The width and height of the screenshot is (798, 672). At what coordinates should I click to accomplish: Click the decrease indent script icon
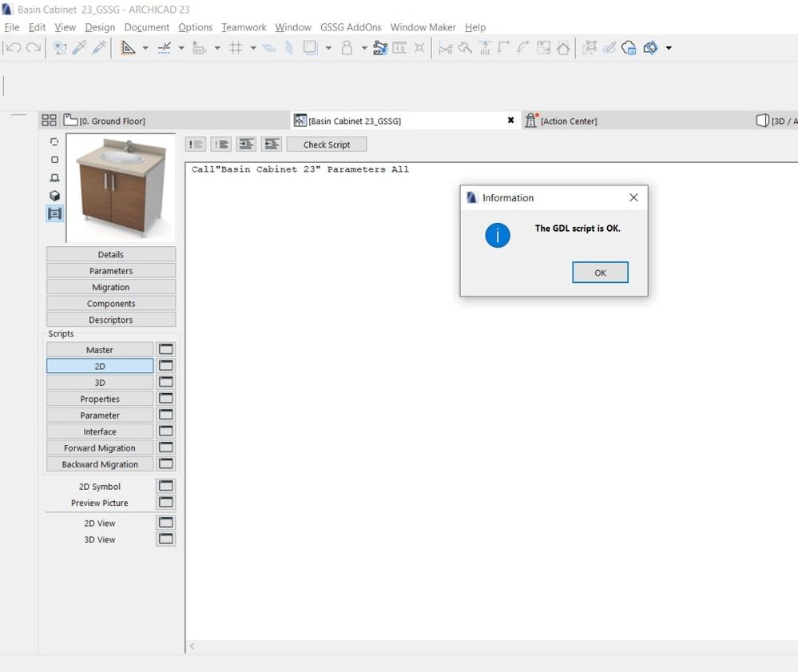[x=272, y=144]
